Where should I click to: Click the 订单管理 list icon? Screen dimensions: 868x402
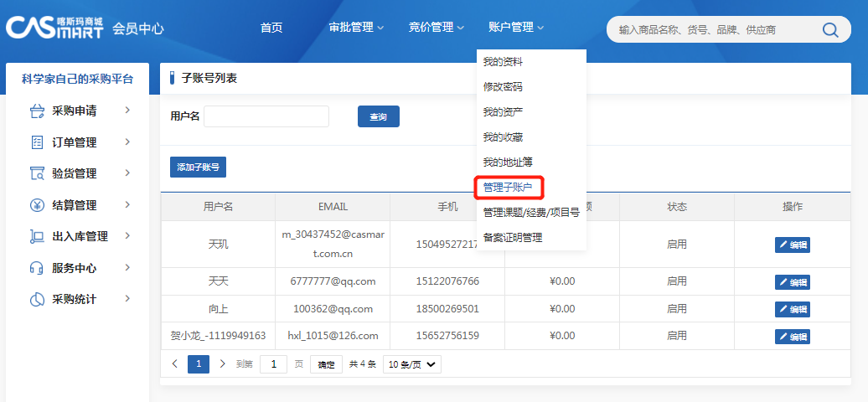pyautogui.click(x=37, y=142)
